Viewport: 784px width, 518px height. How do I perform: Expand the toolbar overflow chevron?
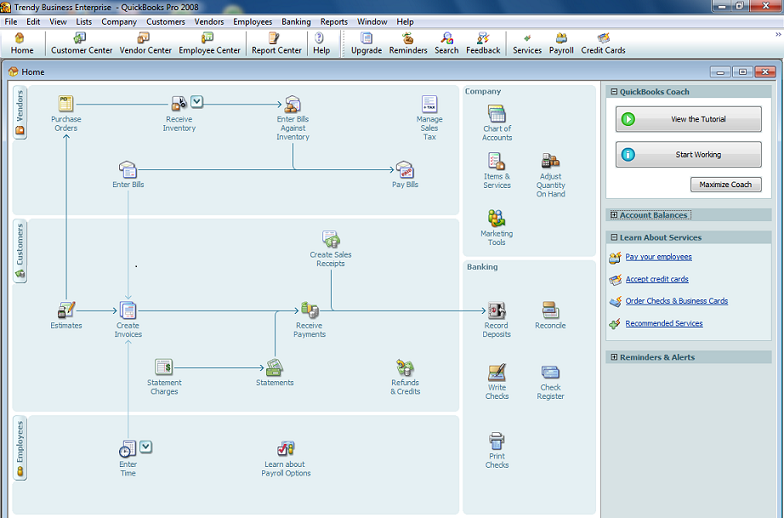(x=778, y=34)
